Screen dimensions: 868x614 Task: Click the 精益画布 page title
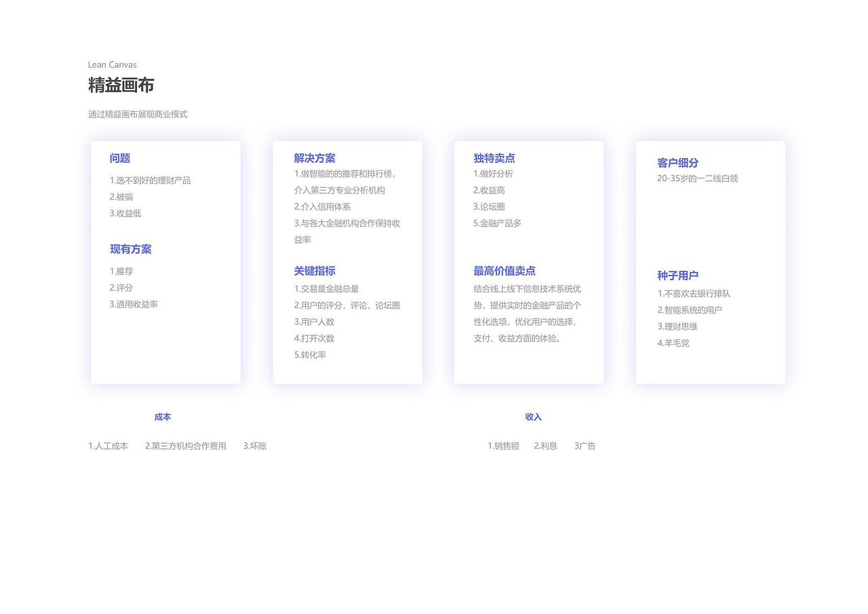(121, 85)
